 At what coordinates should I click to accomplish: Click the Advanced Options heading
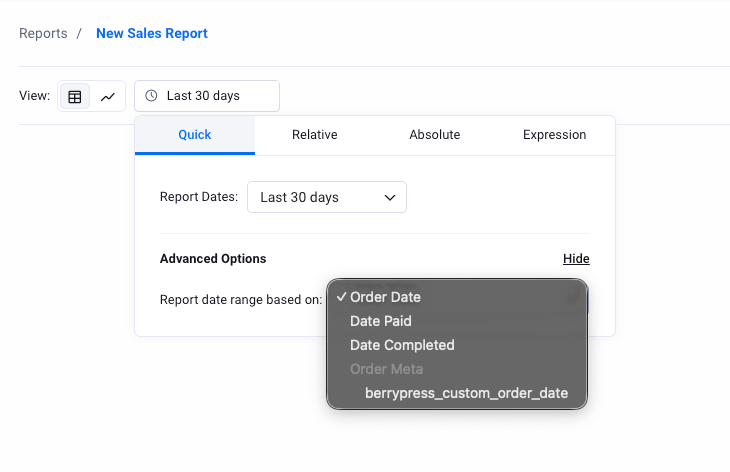click(x=213, y=258)
